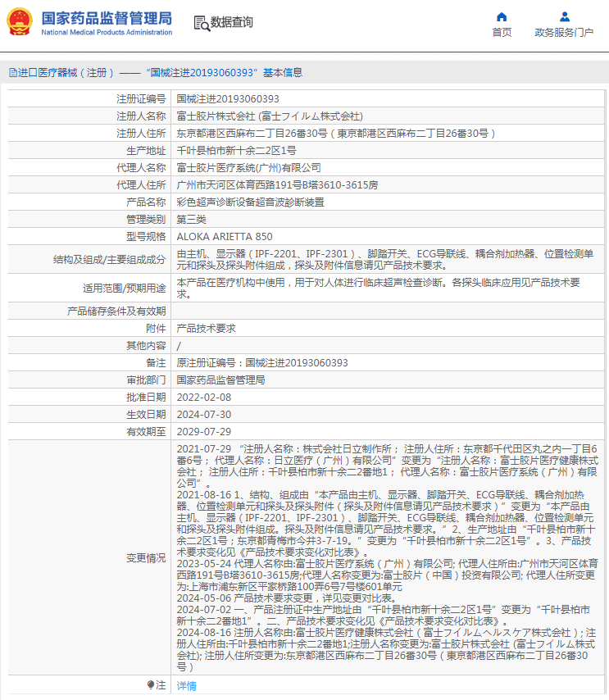Screen dimensions: 609x700
Task: Select approval date 2022-02-08
Action: [204, 398]
